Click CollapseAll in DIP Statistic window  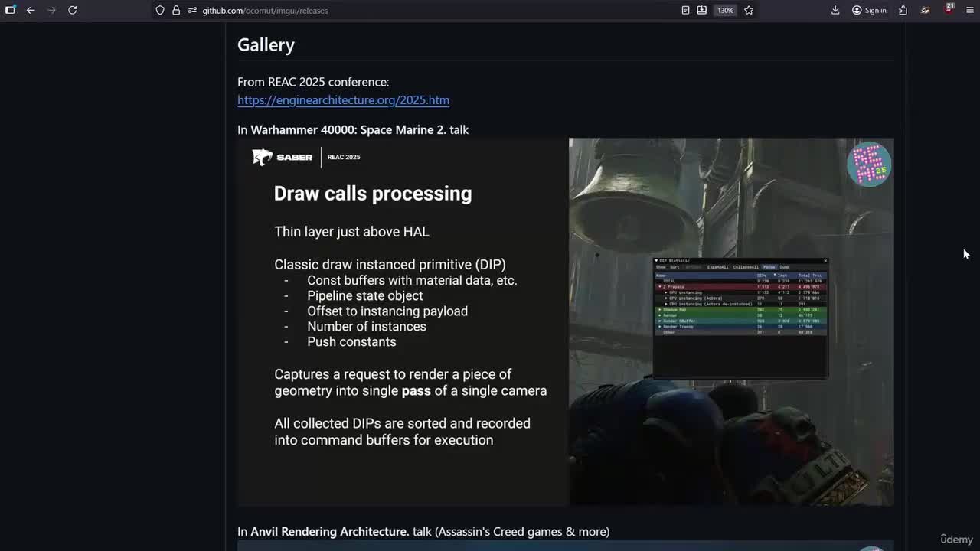(x=745, y=267)
